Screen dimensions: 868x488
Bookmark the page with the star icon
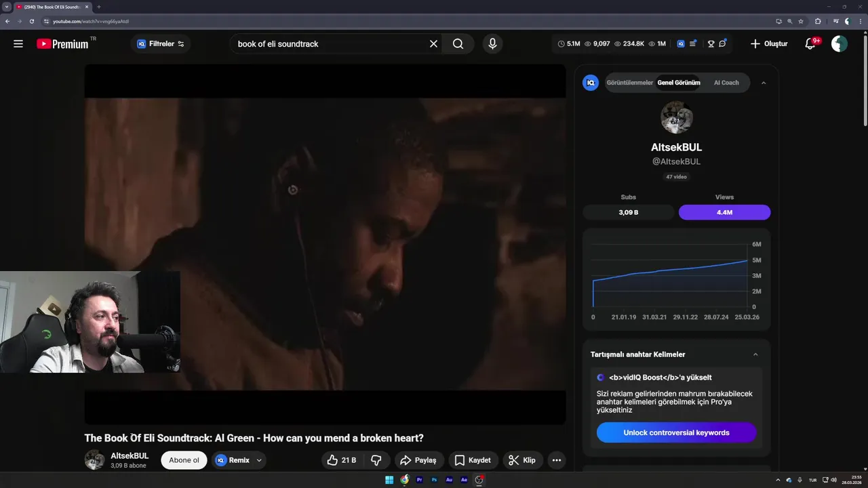[x=801, y=21]
